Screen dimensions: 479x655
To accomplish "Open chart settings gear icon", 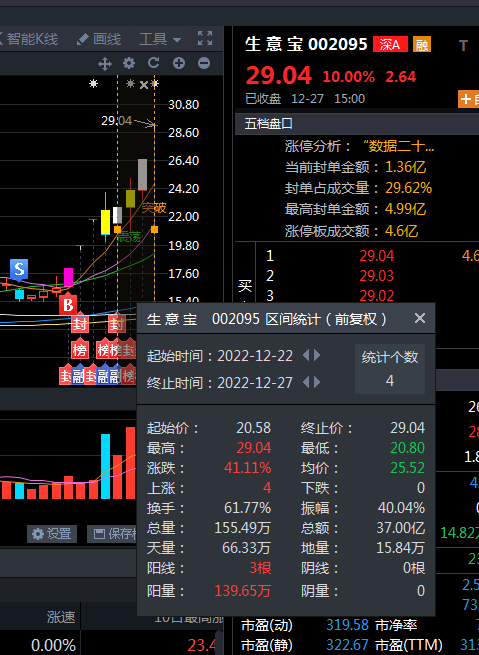I will 129,63.
